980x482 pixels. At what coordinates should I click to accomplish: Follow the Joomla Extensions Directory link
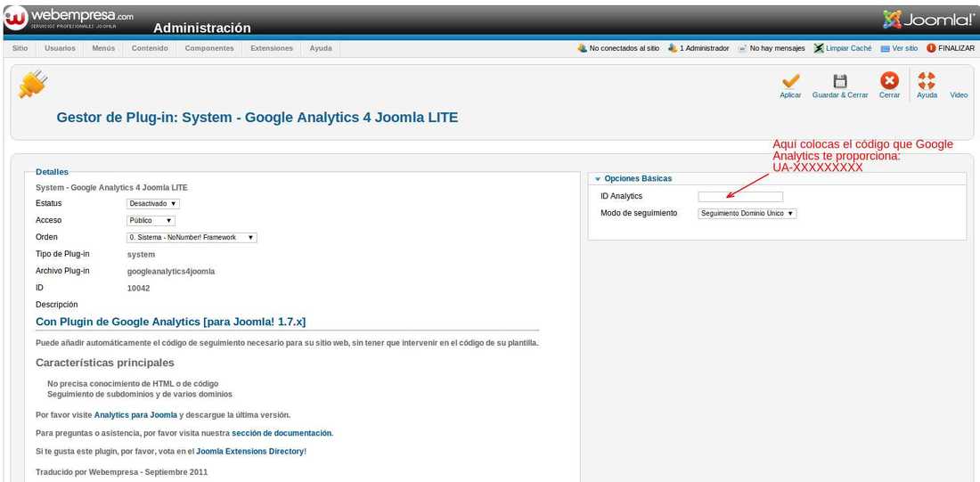[250, 452]
